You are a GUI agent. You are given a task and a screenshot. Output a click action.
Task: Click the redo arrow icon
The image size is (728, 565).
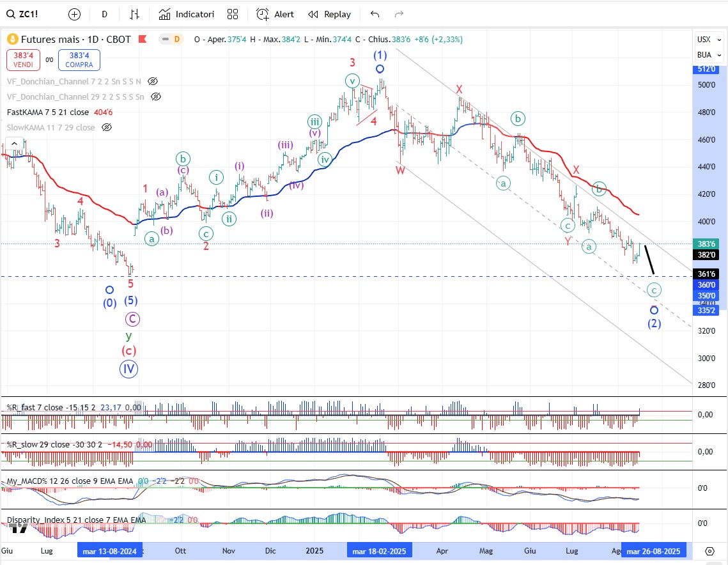click(x=399, y=14)
